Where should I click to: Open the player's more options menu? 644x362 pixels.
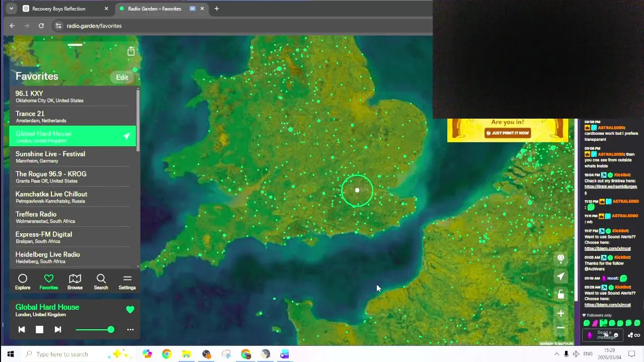click(x=130, y=329)
